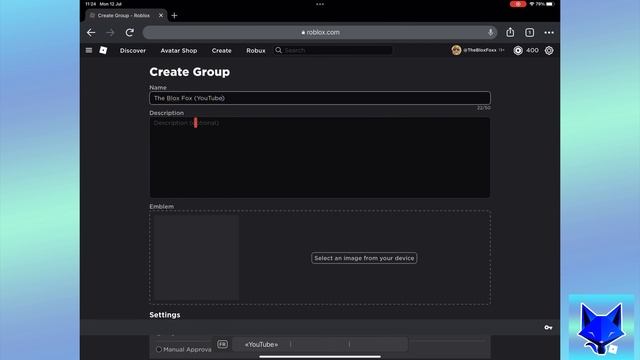Tap the microphone icon in the address bar
Viewport: 640px width, 360px height.
click(x=490, y=32)
